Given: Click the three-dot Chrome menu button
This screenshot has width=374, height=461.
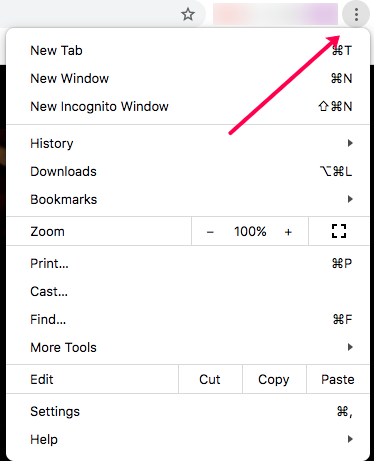Looking at the screenshot, I should 356,15.
